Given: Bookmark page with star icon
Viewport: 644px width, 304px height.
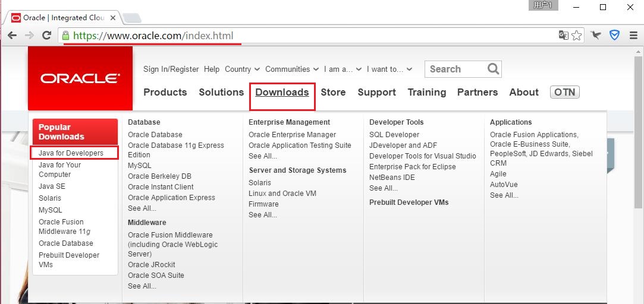Looking at the screenshot, I should (577, 35).
